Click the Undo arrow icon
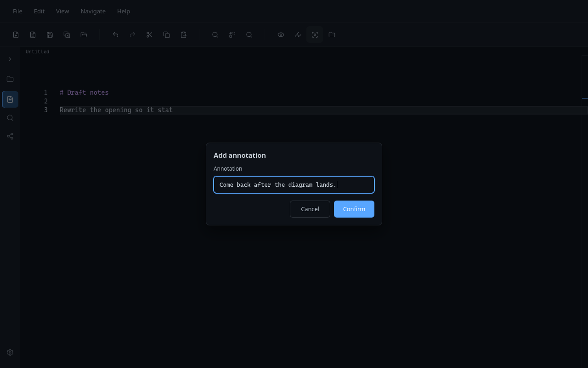Image resolution: width=588 pixels, height=368 pixels. point(115,34)
